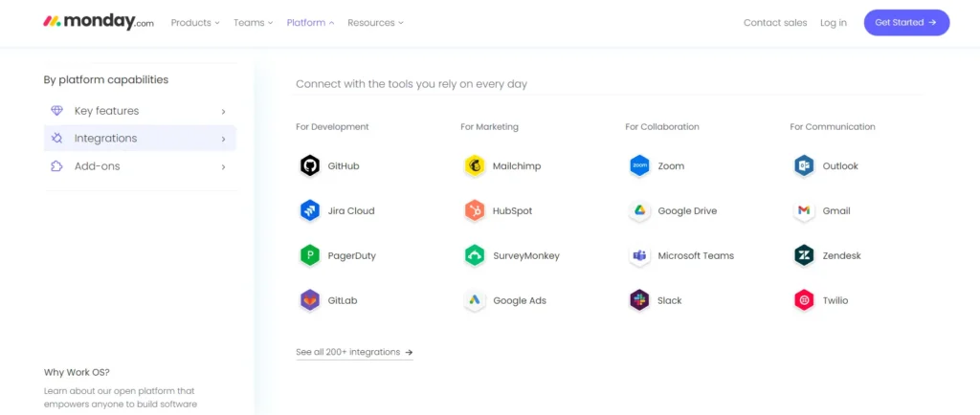
Task: Click the PagerDuty text label
Action: [x=352, y=256]
